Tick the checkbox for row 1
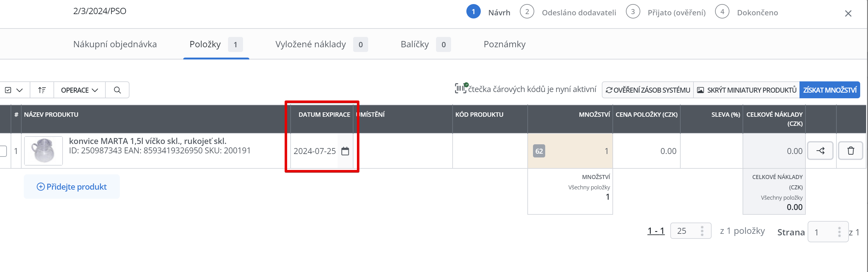Screen dimensions: 868x272 click(x=3, y=151)
